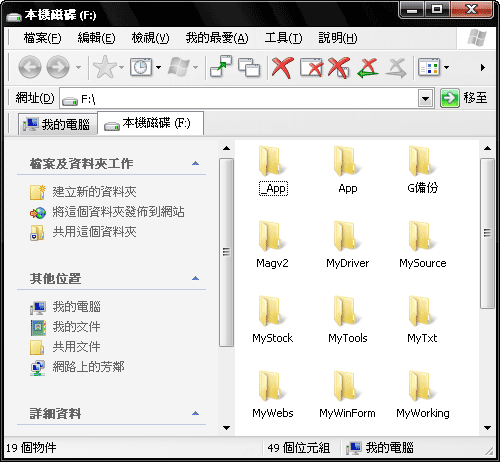
Task: Open the 工具(T) menu
Action: pyautogui.click(x=283, y=38)
